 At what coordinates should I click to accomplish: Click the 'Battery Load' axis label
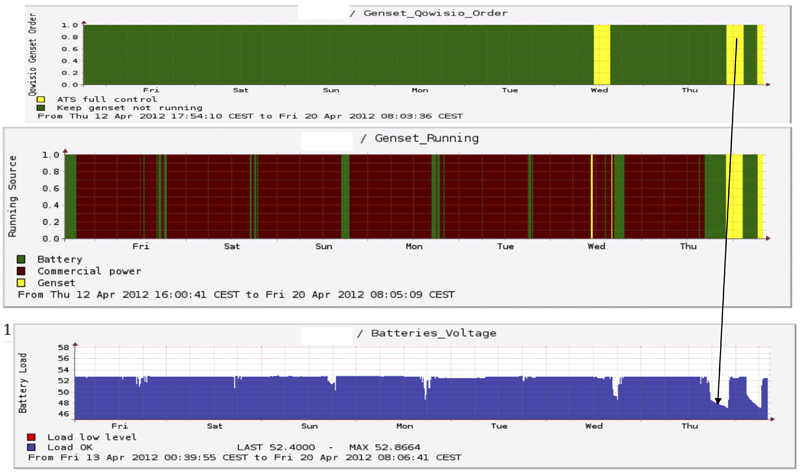[x=22, y=383]
